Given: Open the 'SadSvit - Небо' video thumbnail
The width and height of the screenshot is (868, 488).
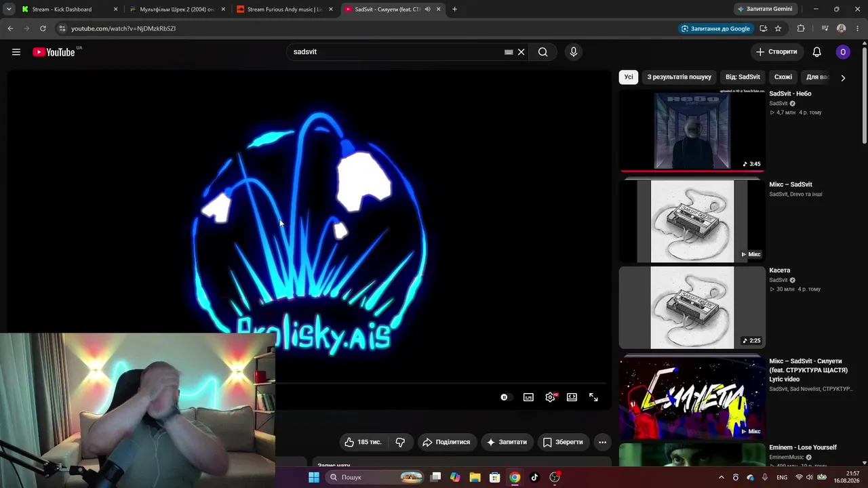Looking at the screenshot, I should 692,131.
